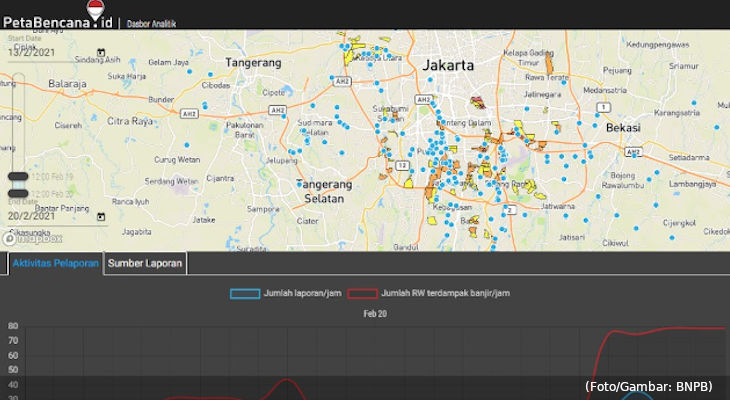This screenshot has height=400, width=730.
Task: Toggle the red Jumlah RW terdampak banjir legend
Action: [362, 294]
